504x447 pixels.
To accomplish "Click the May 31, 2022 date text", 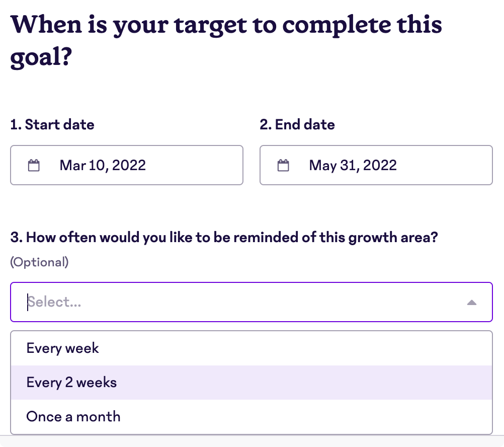I will (353, 165).
